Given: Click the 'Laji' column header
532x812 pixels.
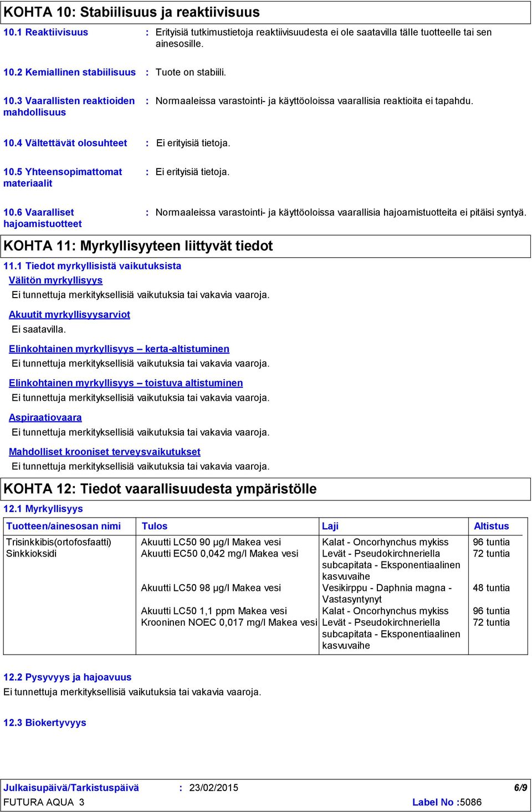Looking at the screenshot, I should 330,527.
